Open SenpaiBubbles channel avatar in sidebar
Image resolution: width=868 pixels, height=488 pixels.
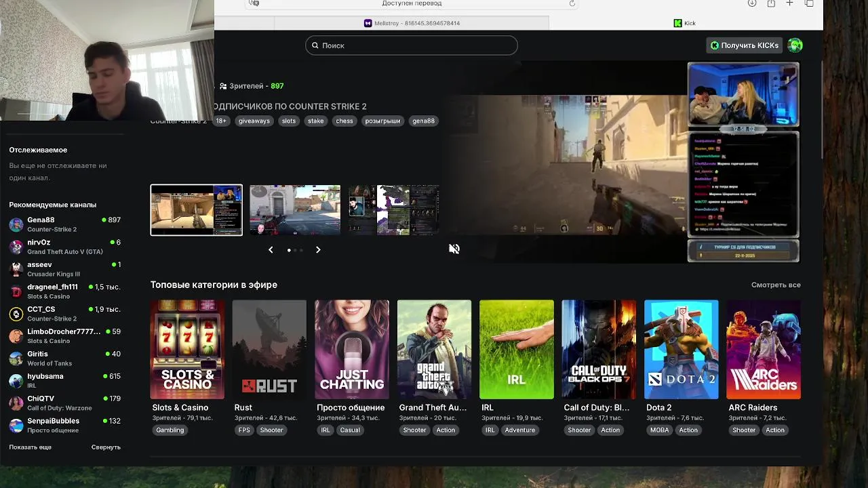point(16,426)
